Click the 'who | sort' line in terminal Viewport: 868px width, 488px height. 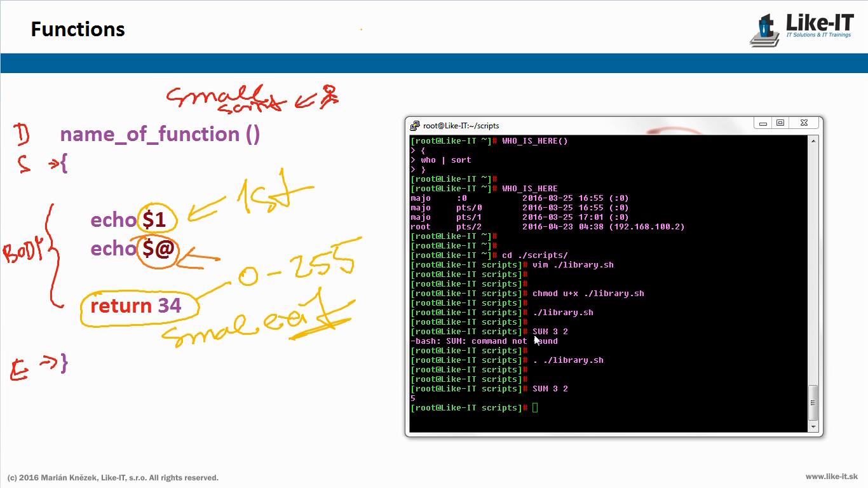(441, 160)
